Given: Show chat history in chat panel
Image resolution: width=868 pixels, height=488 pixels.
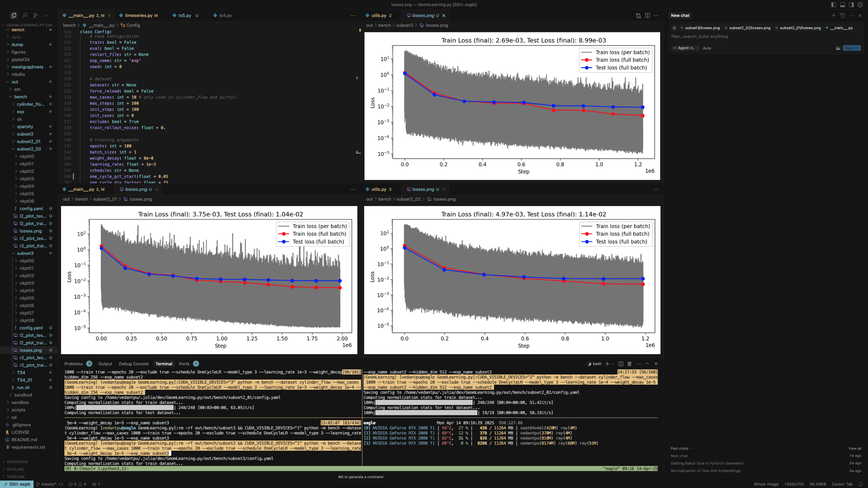Looking at the screenshot, I should pos(842,16).
